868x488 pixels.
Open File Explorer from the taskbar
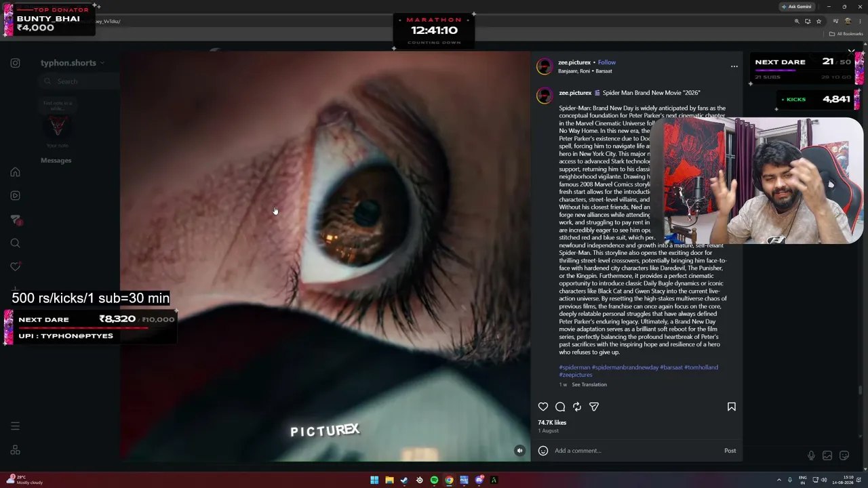[x=389, y=481]
